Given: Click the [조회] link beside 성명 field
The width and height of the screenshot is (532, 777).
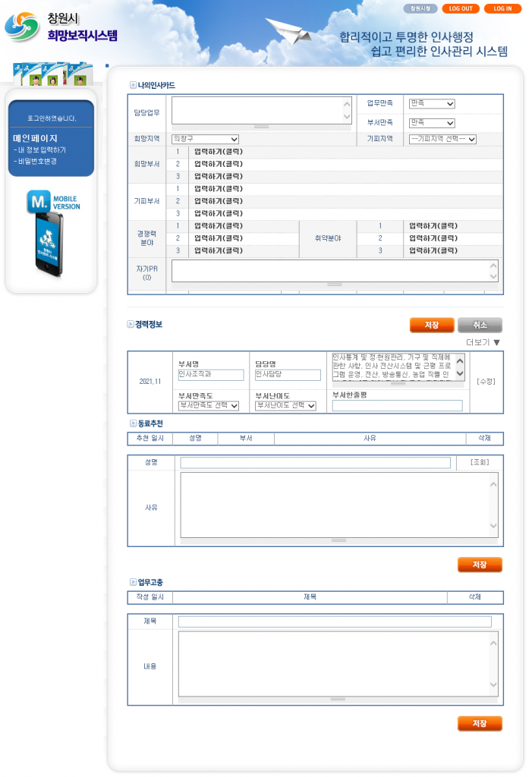Looking at the screenshot, I should tap(480, 462).
